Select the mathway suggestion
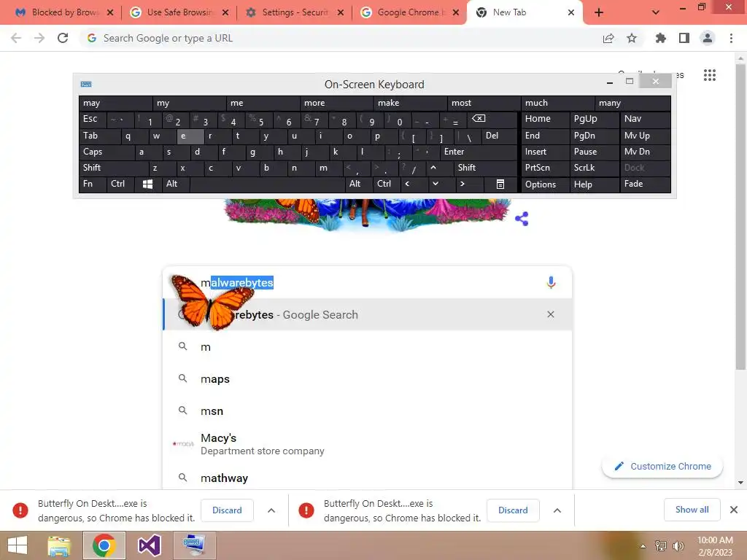 [367, 478]
